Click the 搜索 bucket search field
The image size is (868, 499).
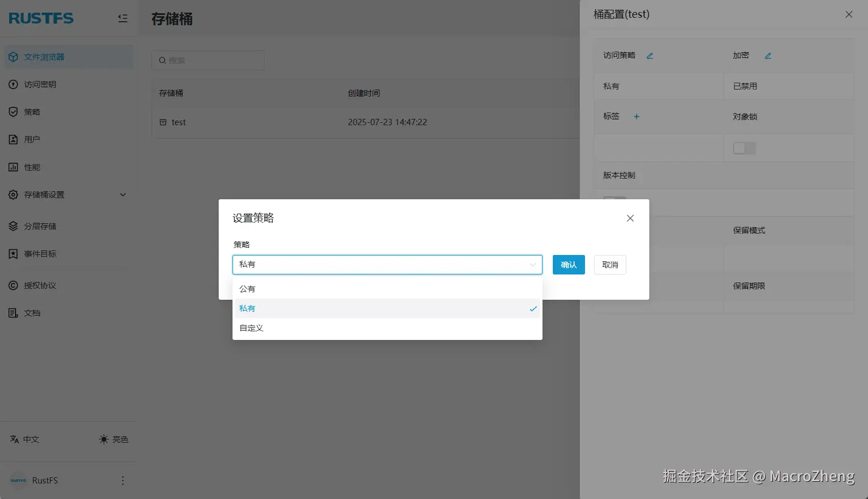click(208, 60)
